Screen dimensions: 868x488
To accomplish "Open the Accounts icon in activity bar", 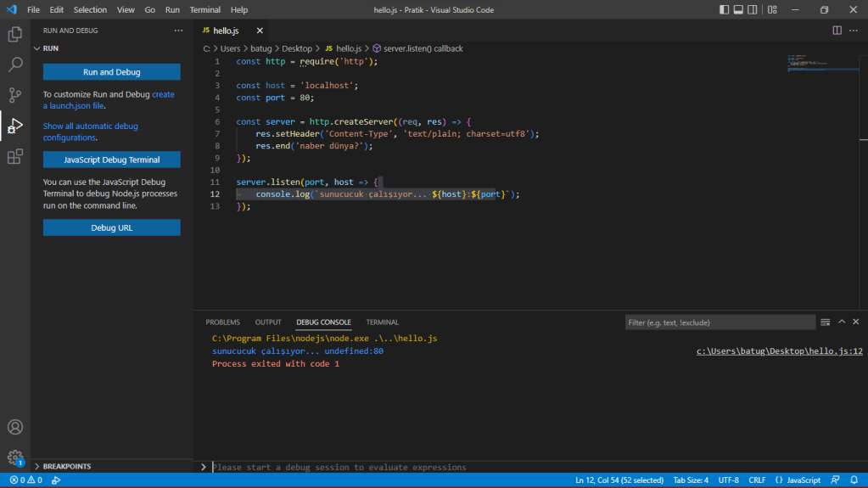I will click(x=14, y=427).
